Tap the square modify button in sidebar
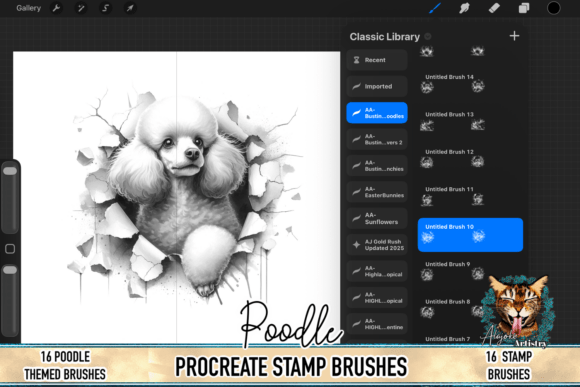The width and height of the screenshot is (580, 387). click(10, 249)
